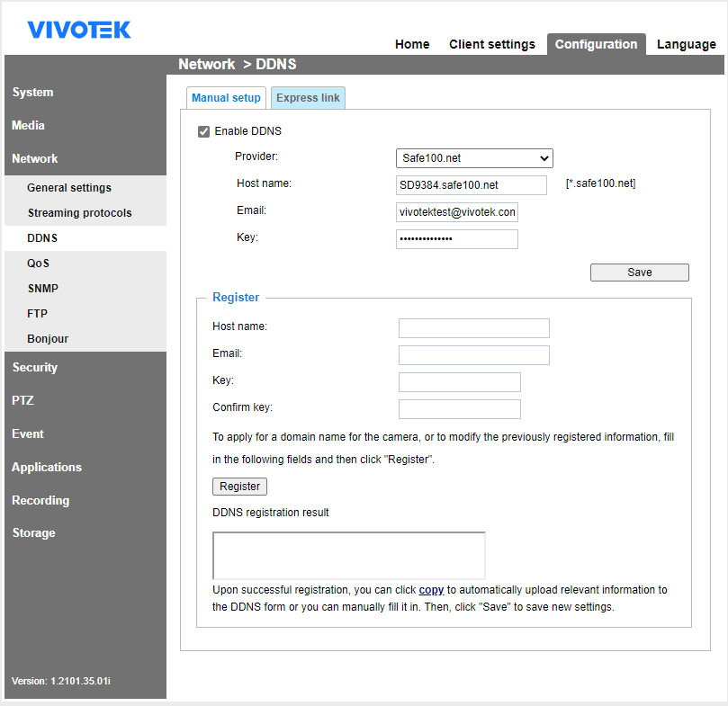This screenshot has height=706, width=728.
Task: Click the vivotektest email field
Action: tap(457, 212)
